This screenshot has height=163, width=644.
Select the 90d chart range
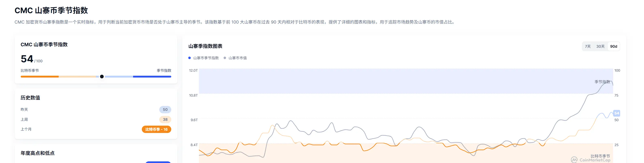click(614, 46)
